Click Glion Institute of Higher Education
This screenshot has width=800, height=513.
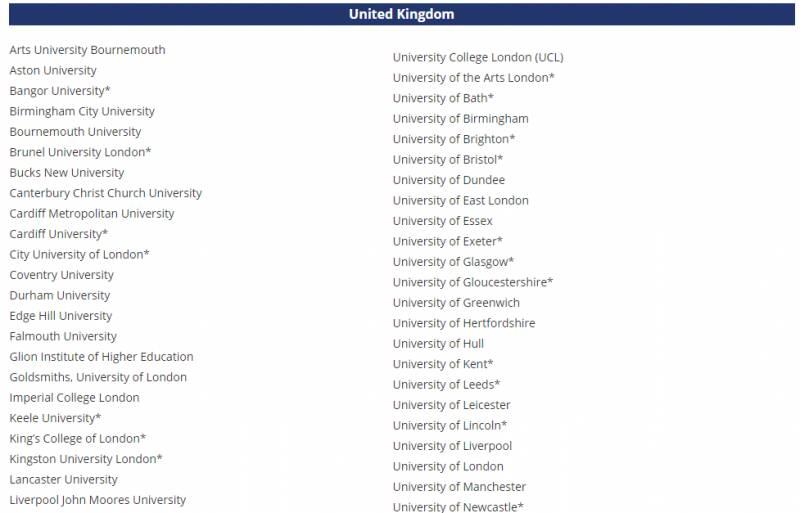click(101, 356)
